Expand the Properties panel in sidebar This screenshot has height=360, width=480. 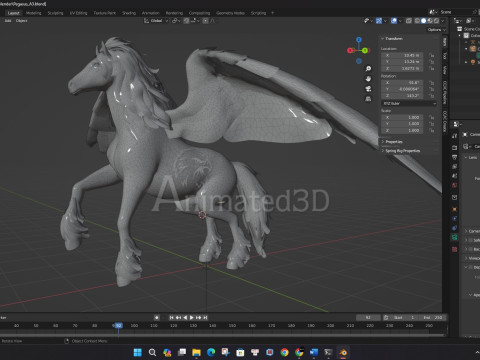[x=393, y=142]
